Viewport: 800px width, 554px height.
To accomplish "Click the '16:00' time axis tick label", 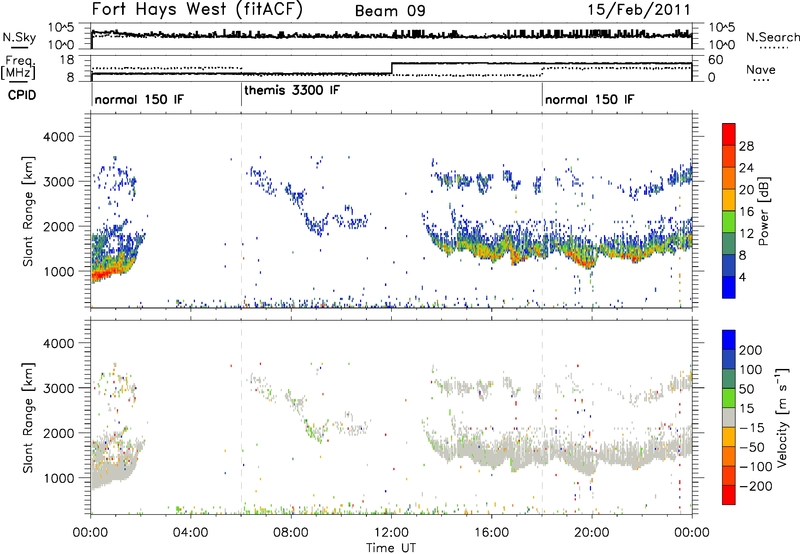I will (x=491, y=533).
